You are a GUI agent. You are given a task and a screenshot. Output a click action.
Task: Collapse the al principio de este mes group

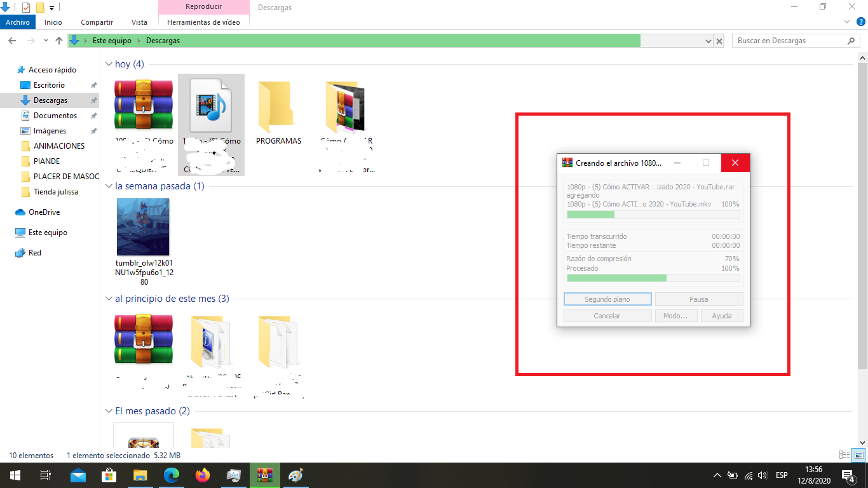109,299
